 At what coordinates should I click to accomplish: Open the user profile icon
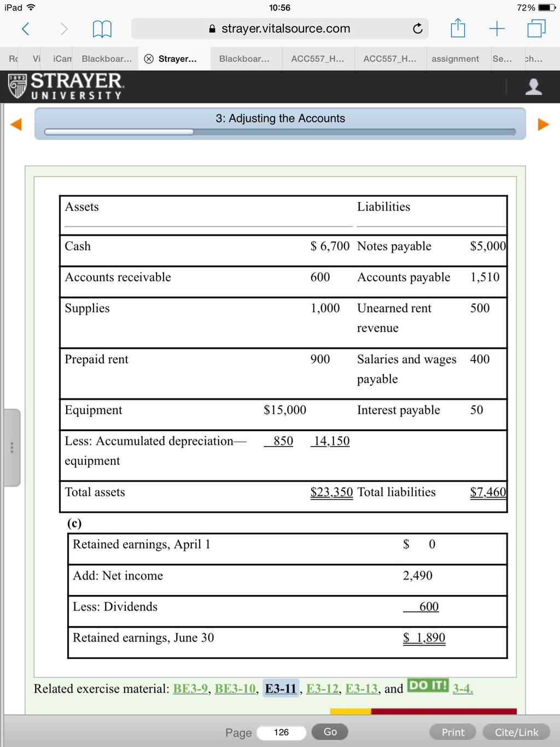(533, 86)
